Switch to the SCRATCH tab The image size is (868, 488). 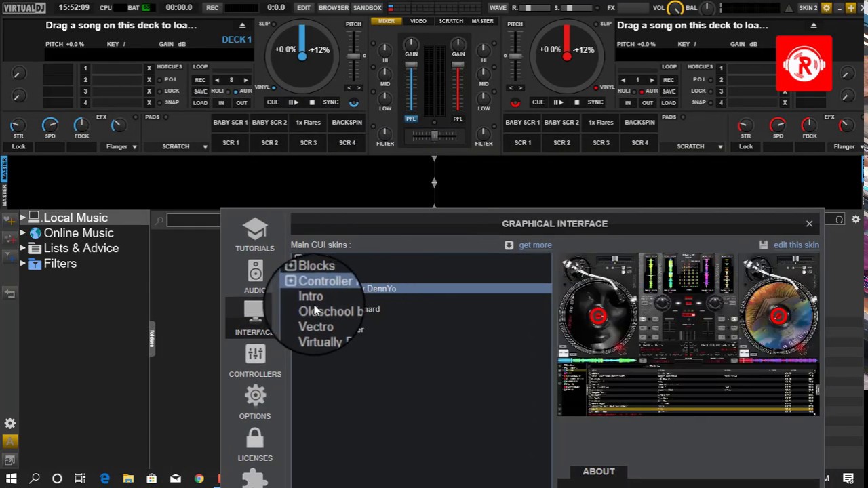[x=451, y=21]
